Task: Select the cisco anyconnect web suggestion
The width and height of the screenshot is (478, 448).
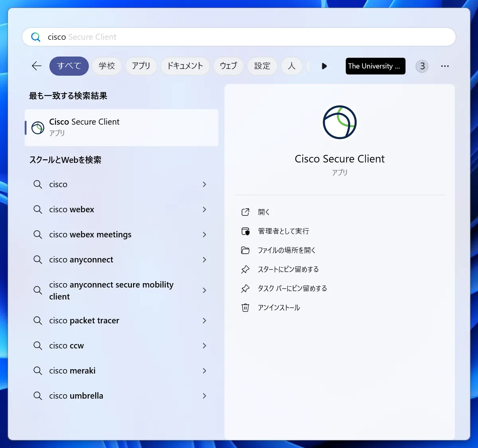Action: (81, 260)
